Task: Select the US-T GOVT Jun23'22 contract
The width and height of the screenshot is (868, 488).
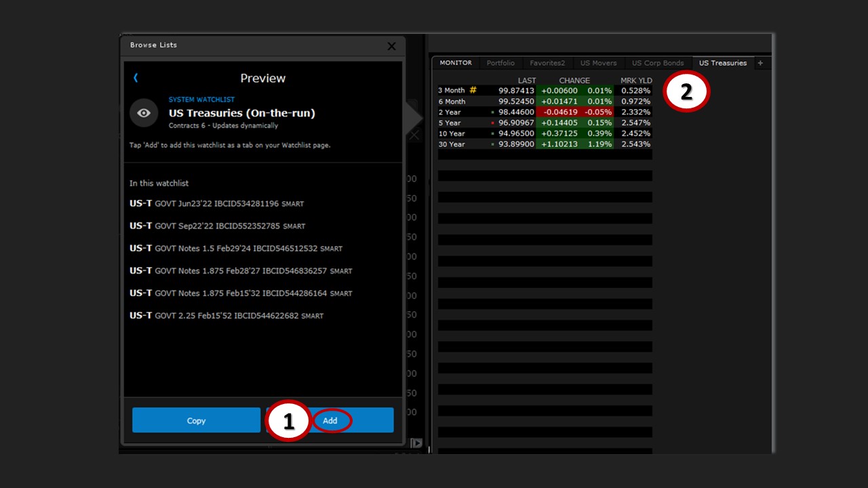Action: click(x=217, y=203)
